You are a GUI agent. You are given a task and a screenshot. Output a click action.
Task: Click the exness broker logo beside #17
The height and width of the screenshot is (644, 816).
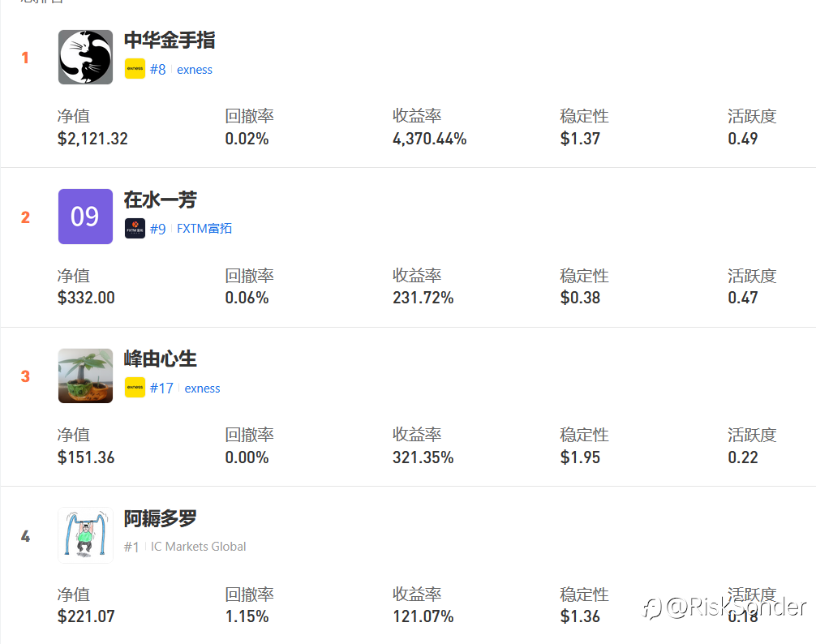click(135, 388)
